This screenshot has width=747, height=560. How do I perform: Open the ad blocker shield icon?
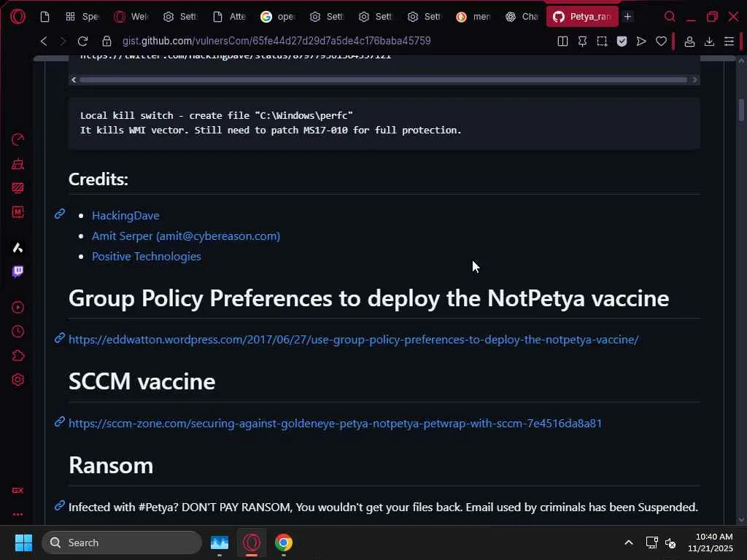point(622,42)
